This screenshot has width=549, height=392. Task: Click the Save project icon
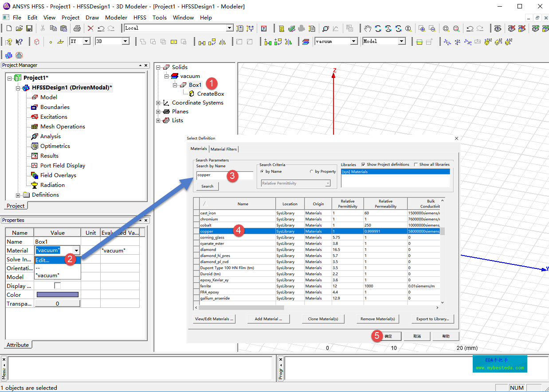pos(29,28)
